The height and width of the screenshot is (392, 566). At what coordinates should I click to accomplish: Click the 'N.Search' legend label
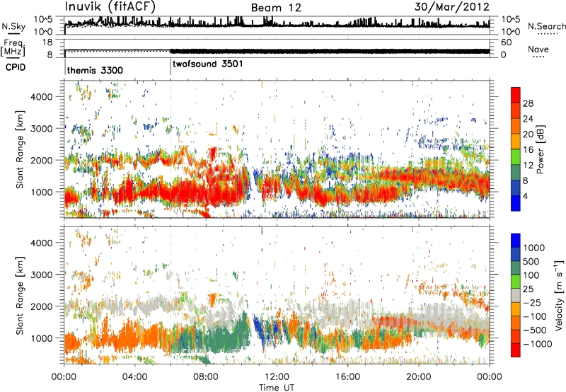point(547,26)
